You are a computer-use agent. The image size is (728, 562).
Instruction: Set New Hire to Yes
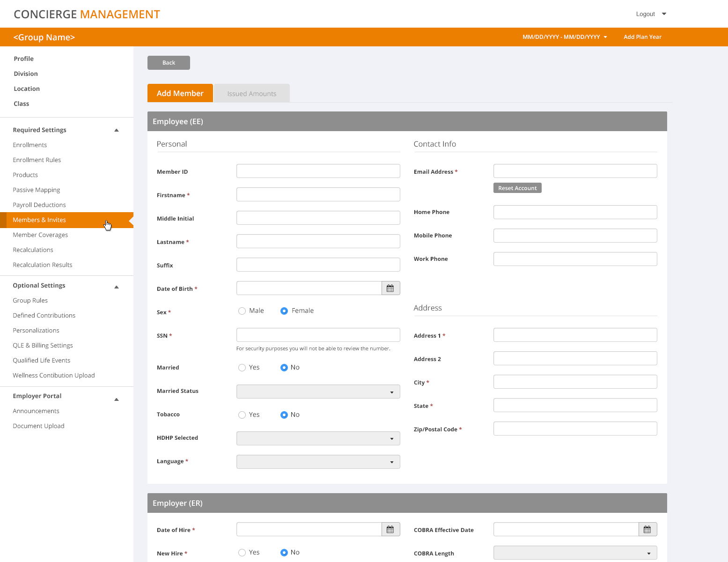(x=242, y=553)
